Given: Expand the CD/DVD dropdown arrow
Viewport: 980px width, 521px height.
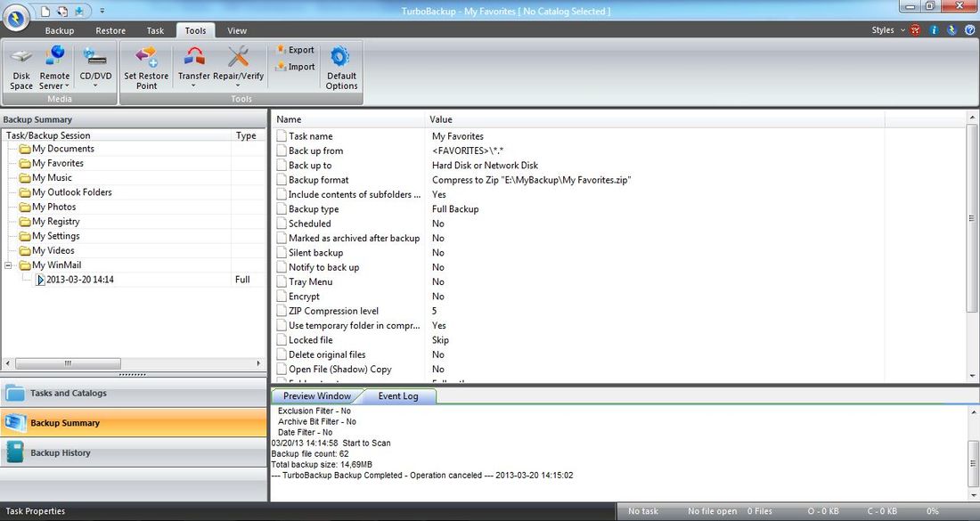Looking at the screenshot, I should [x=95, y=86].
